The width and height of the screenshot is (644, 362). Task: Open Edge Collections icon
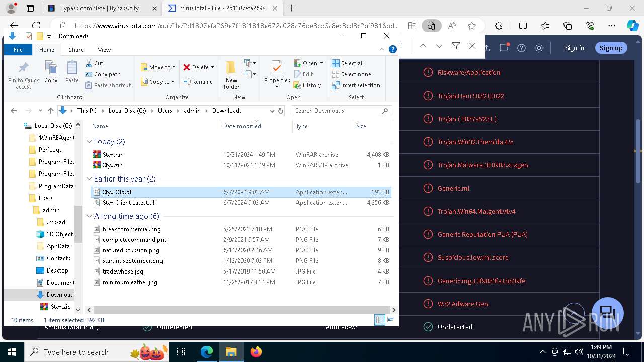tap(568, 26)
